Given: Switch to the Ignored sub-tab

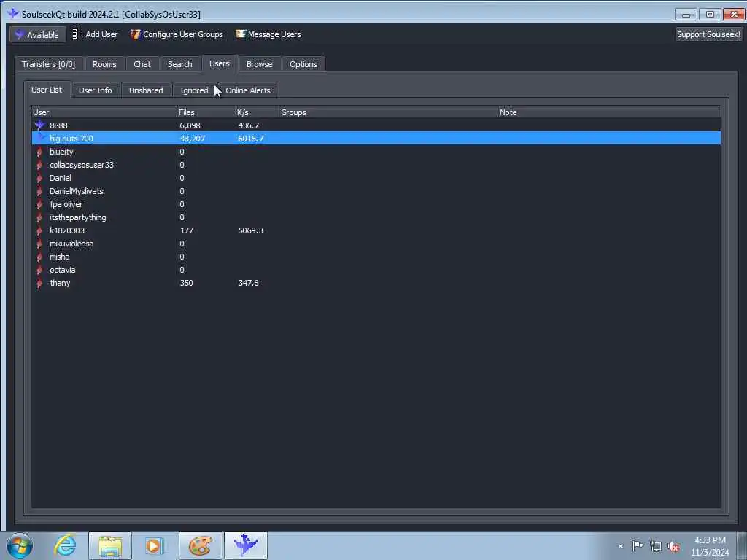Looking at the screenshot, I should (x=194, y=90).
